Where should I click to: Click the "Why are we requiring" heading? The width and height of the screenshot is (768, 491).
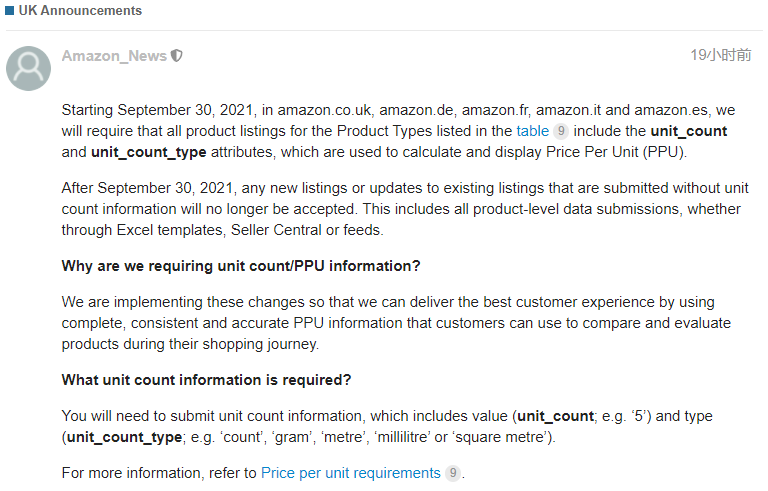241,266
